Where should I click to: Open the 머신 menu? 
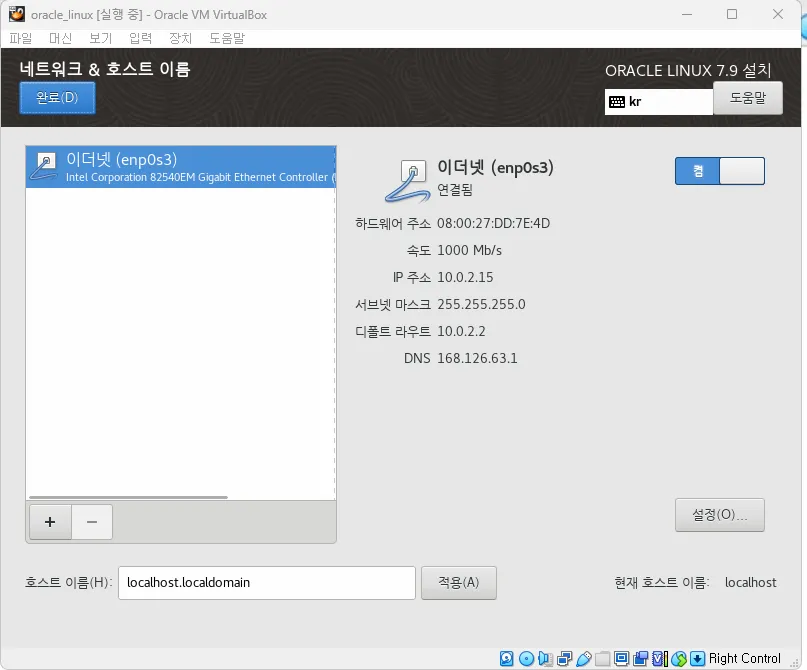tap(61, 38)
